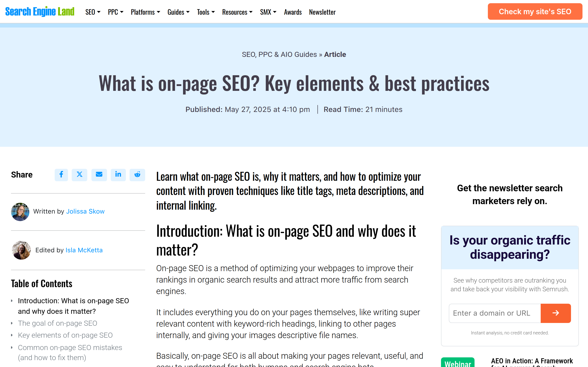Open Jolissa Skow author link
Viewport: 588px width, 367px height.
85,211
